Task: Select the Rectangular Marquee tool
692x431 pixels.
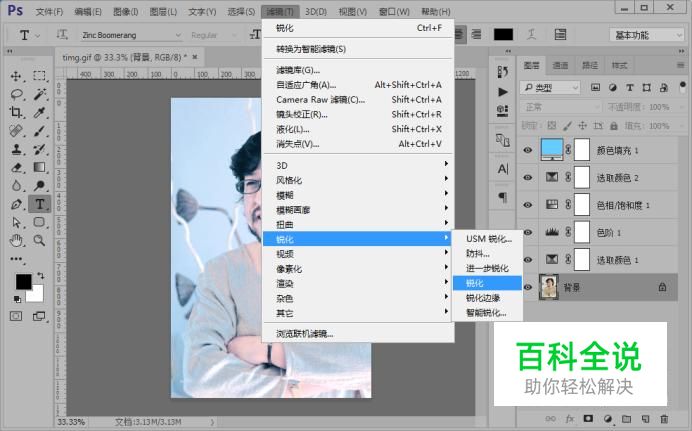Action: 39,76
